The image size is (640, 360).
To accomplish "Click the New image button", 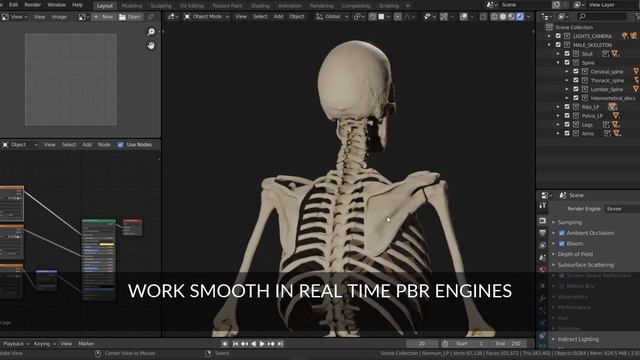I will 103,17.
